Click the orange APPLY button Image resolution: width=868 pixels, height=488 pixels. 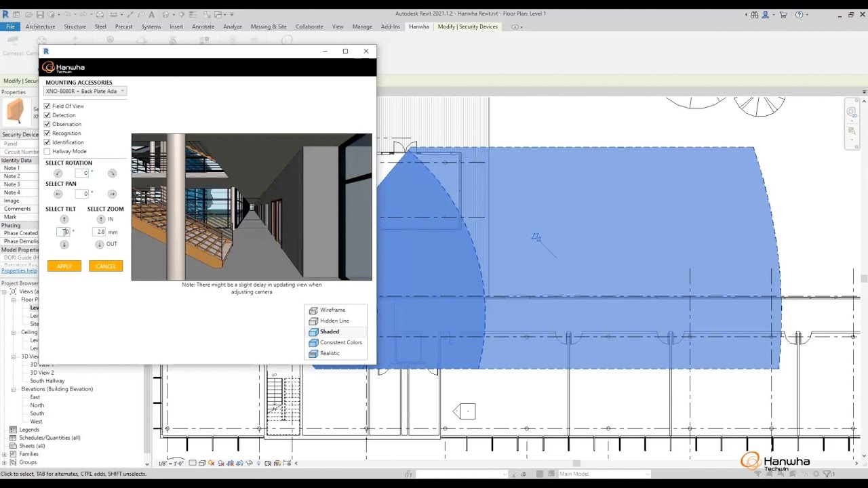(64, 266)
